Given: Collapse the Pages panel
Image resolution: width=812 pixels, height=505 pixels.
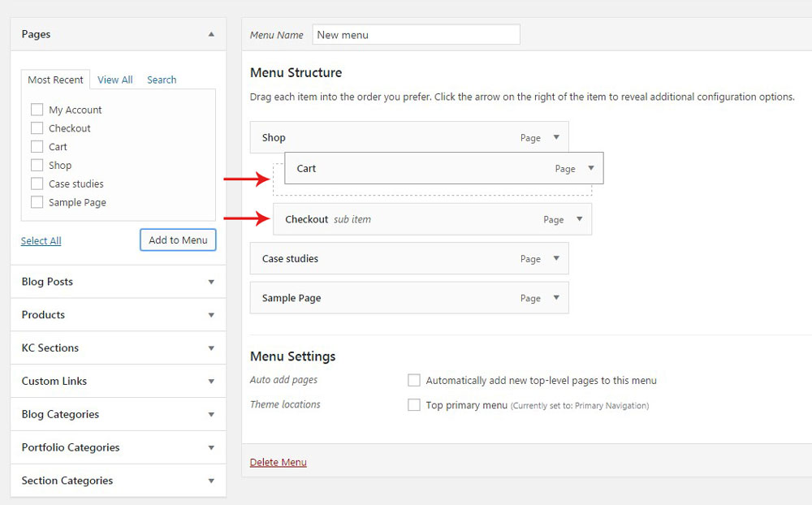Looking at the screenshot, I should [x=213, y=34].
